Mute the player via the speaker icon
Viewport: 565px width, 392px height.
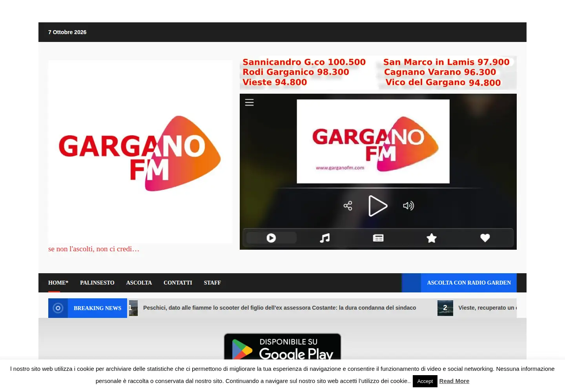point(408,206)
